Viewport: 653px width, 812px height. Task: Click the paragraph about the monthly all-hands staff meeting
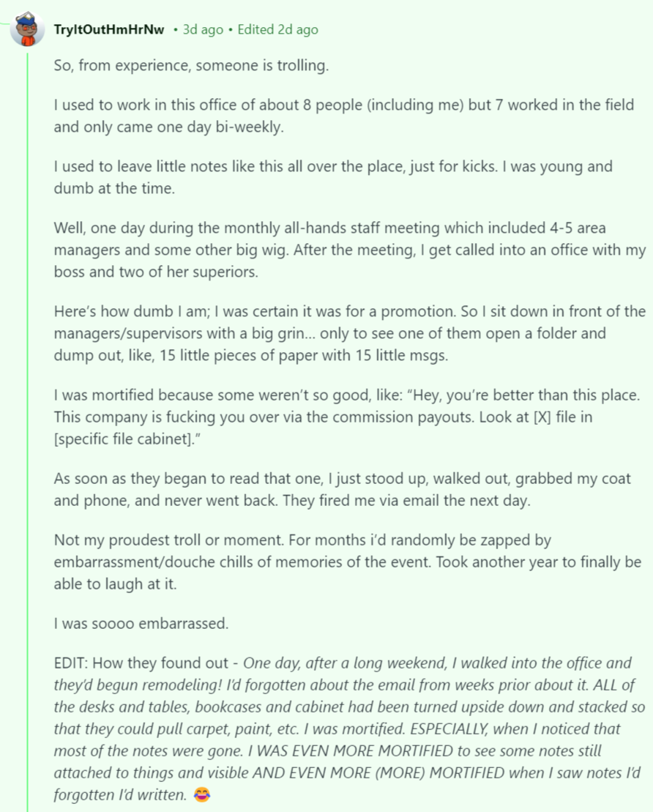349,250
